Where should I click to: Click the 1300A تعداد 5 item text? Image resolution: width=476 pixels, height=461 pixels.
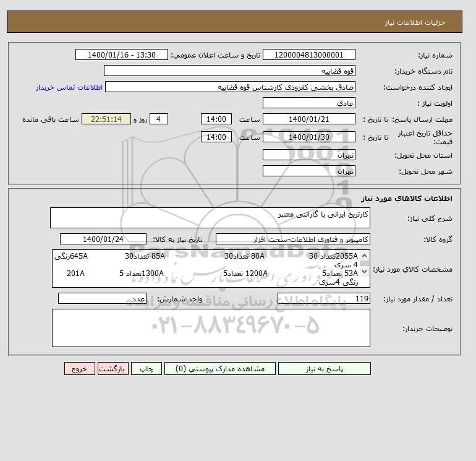[x=142, y=274]
